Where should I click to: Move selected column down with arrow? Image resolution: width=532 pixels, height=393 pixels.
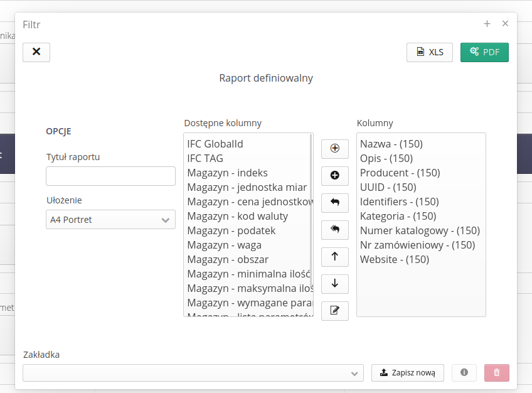[x=334, y=284]
